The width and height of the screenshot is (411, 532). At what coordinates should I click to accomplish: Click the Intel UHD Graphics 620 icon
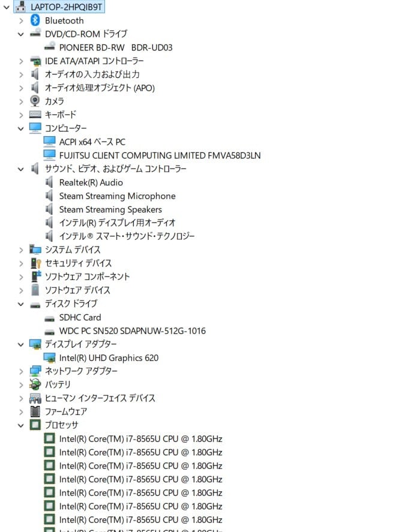[50, 357]
